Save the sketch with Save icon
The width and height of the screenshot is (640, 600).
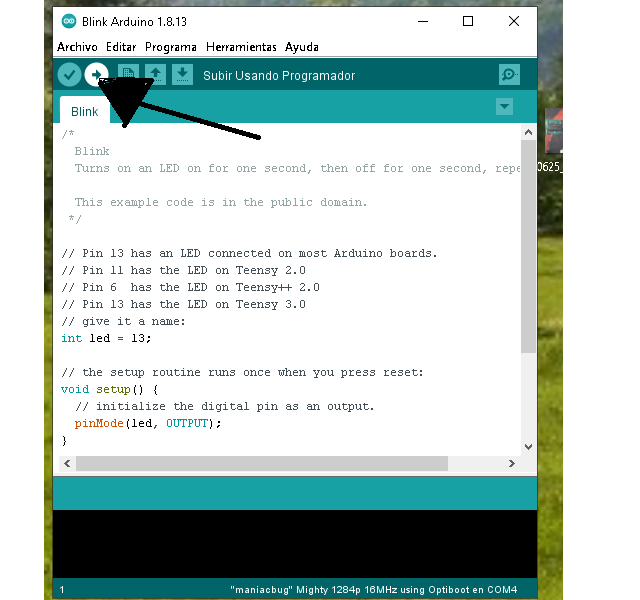[x=182, y=74]
